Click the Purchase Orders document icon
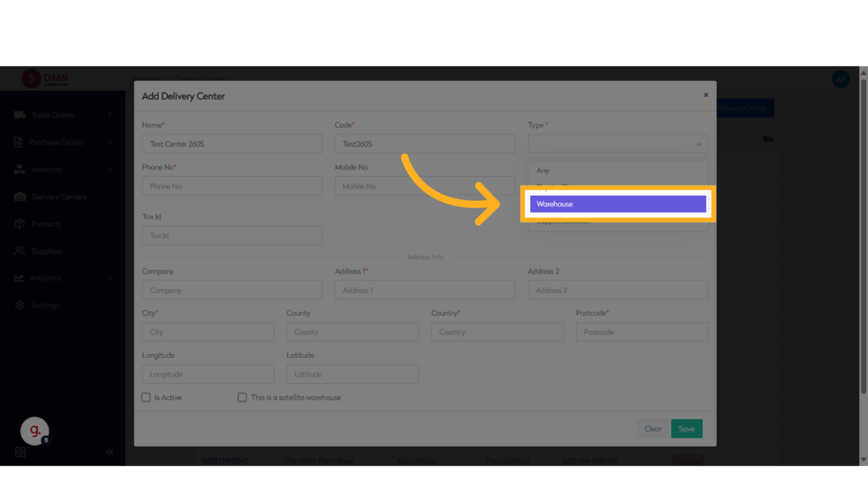Viewport: 868px width, 488px height. (x=18, y=142)
